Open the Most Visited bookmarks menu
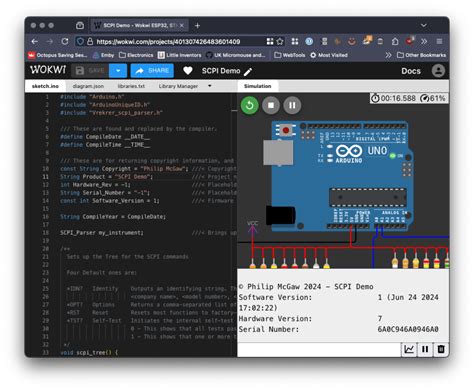Viewport: 474px width, 390px height. coord(329,55)
